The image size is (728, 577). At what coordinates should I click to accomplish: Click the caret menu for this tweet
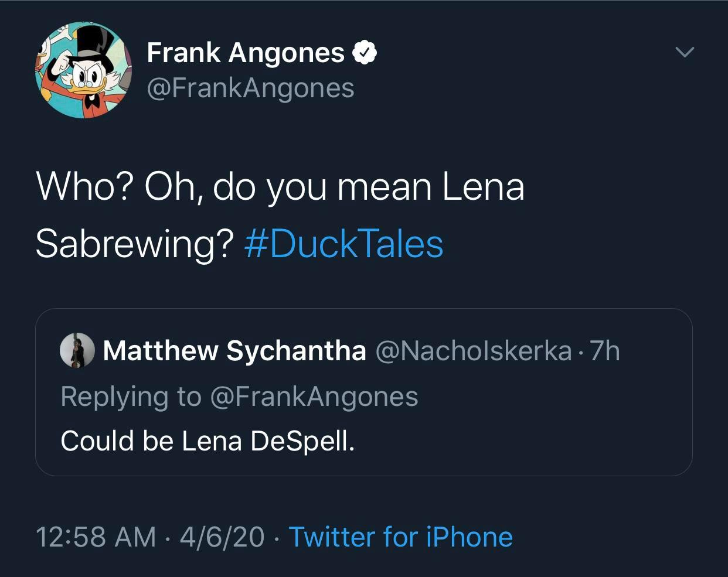point(684,52)
